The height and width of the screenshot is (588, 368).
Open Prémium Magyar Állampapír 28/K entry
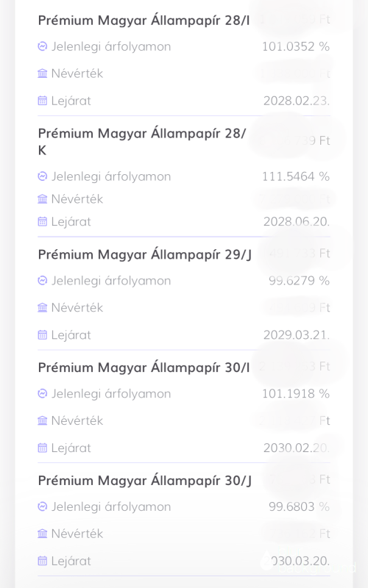[x=142, y=141]
